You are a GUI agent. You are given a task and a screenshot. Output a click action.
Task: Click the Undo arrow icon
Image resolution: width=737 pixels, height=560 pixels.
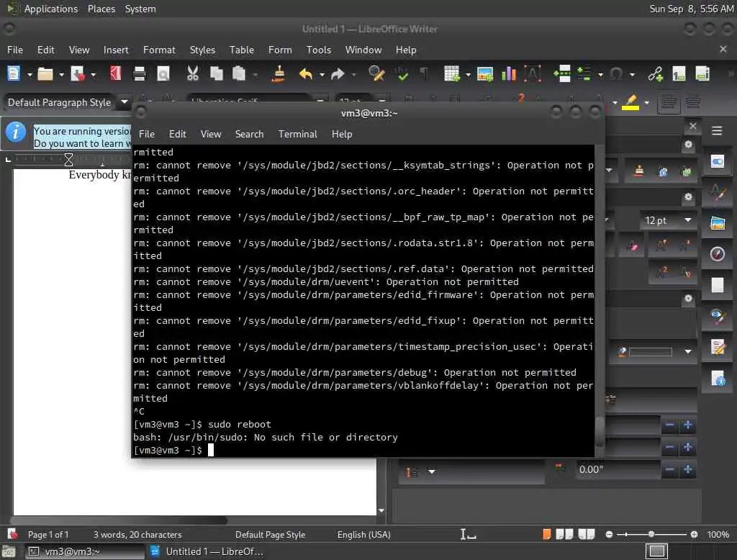[306, 74]
